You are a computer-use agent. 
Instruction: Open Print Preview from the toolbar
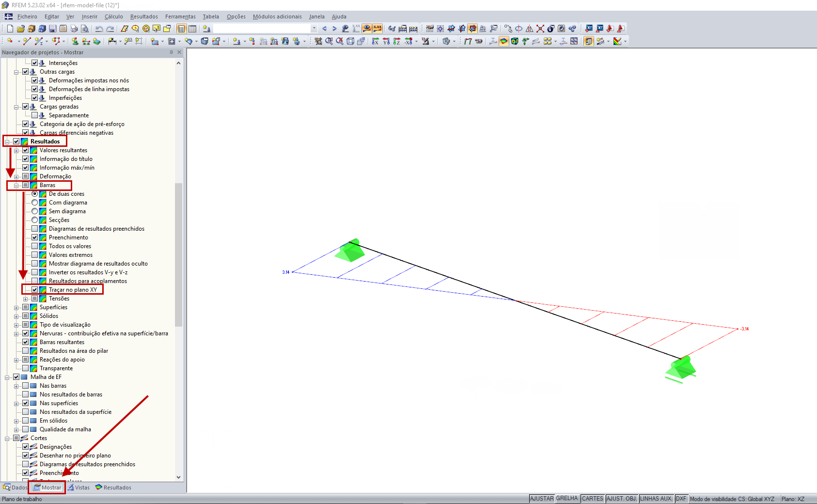coord(85,29)
